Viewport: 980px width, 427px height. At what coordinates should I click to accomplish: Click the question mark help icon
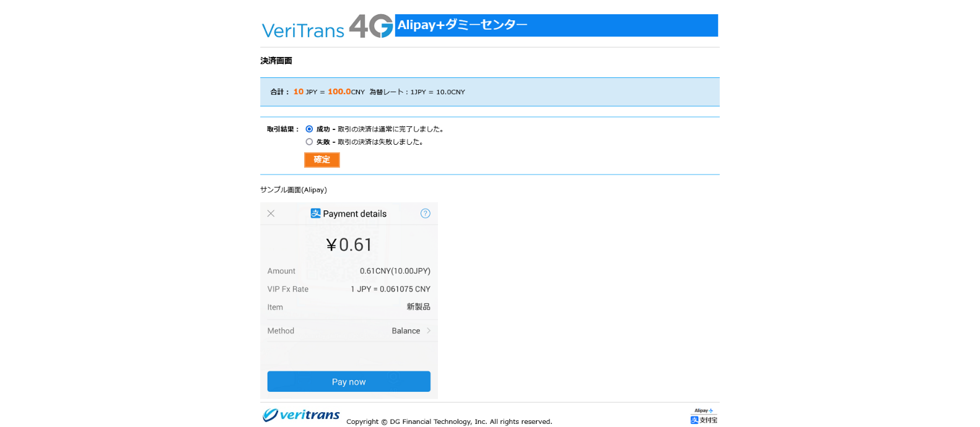click(425, 213)
